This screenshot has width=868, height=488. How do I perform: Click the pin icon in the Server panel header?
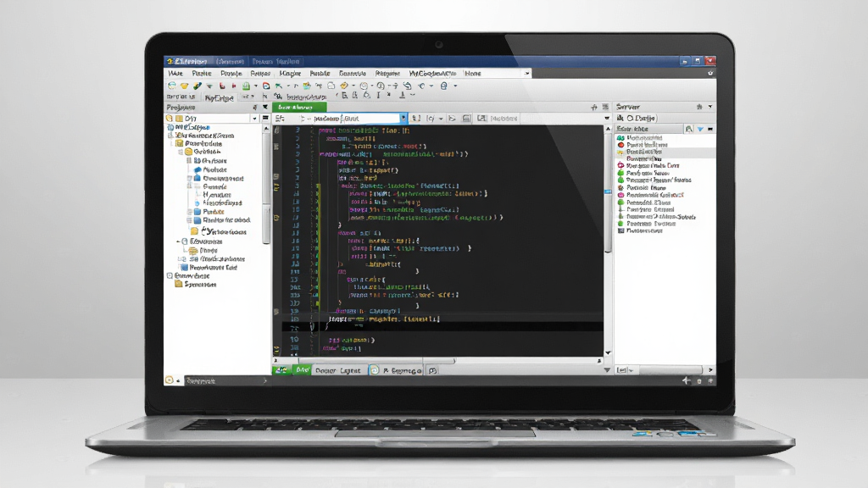[699, 107]
